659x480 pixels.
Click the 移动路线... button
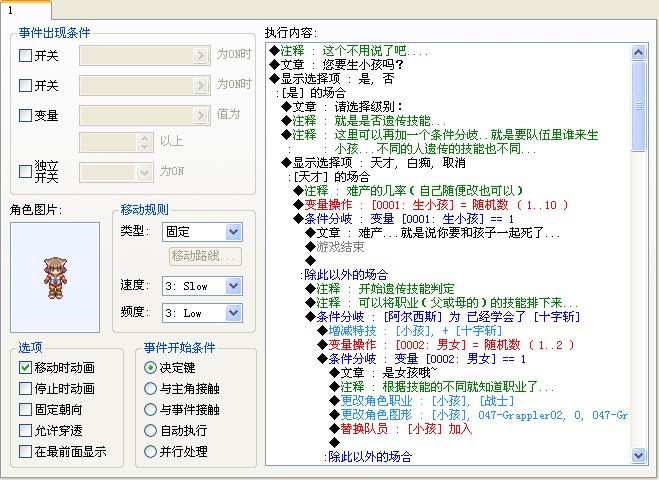coord(205,256)
